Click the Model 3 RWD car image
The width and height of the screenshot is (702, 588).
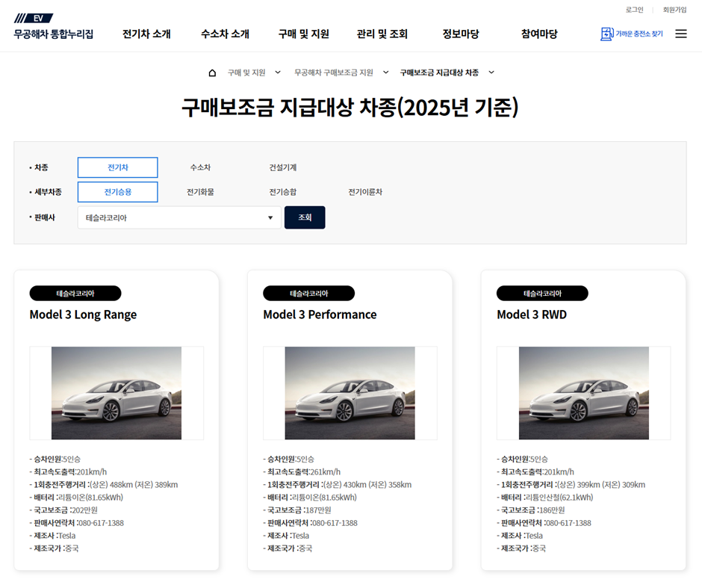[x=584, y=393]
